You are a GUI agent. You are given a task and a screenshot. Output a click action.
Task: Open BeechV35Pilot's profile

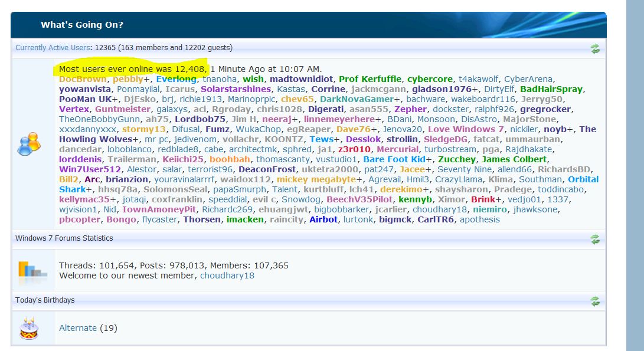pos(359,199)
